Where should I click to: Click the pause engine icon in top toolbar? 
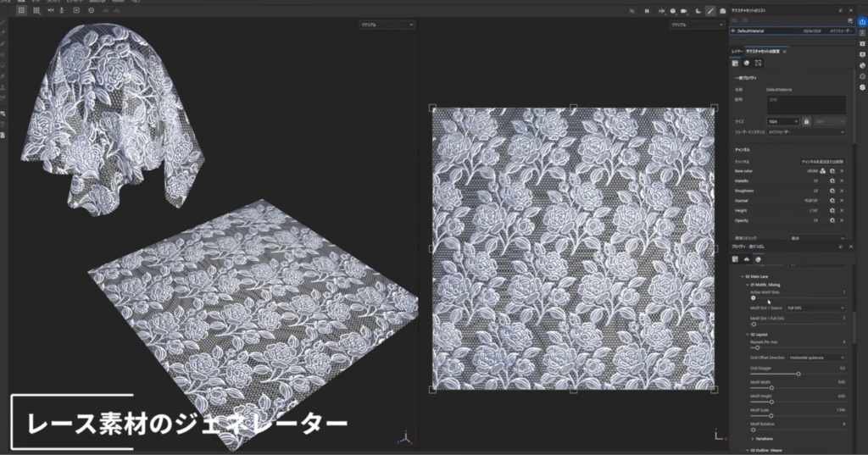coord(647,10)
